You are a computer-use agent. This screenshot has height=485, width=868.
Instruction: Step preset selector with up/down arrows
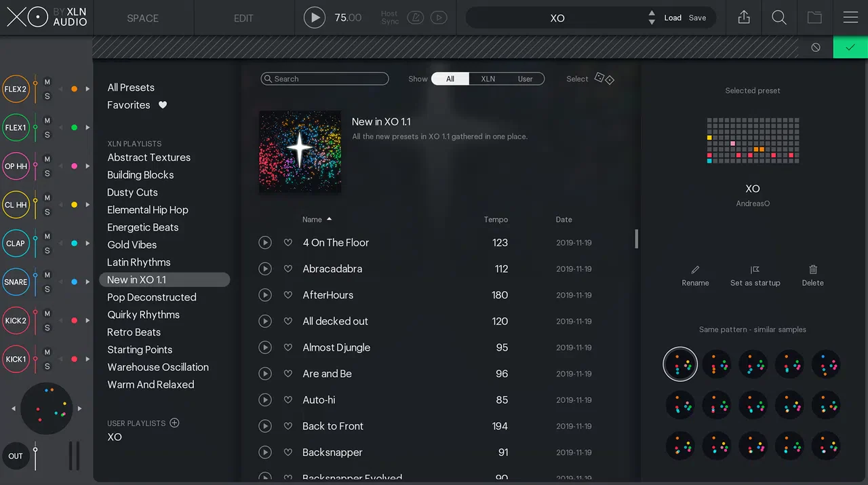(652, 18)
